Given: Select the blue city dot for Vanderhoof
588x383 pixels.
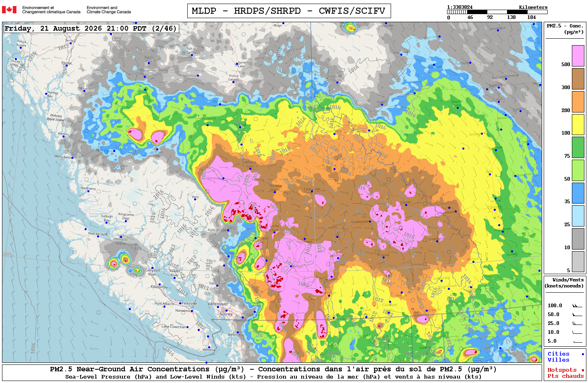Looking at the screenshot, I should click(198, 75).
